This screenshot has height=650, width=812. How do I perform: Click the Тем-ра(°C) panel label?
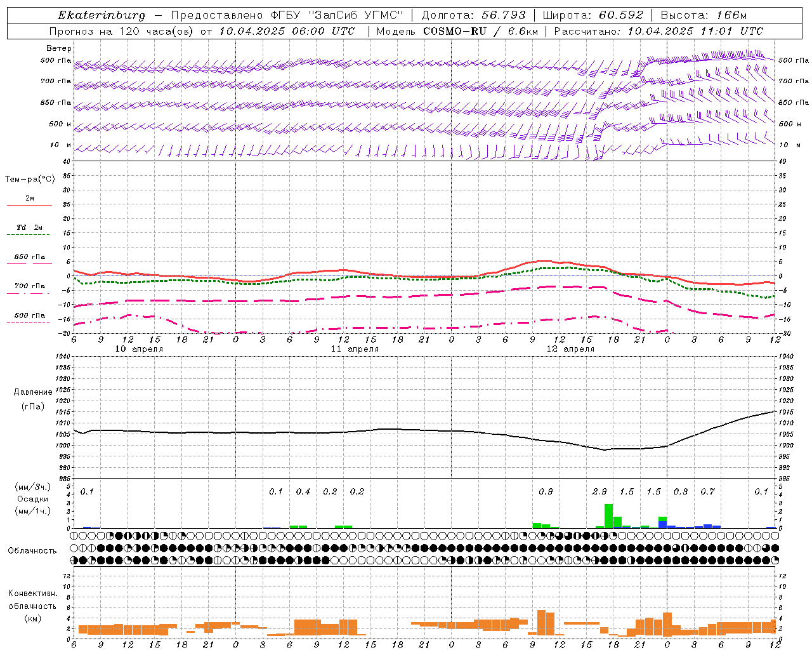pos(30,180)
